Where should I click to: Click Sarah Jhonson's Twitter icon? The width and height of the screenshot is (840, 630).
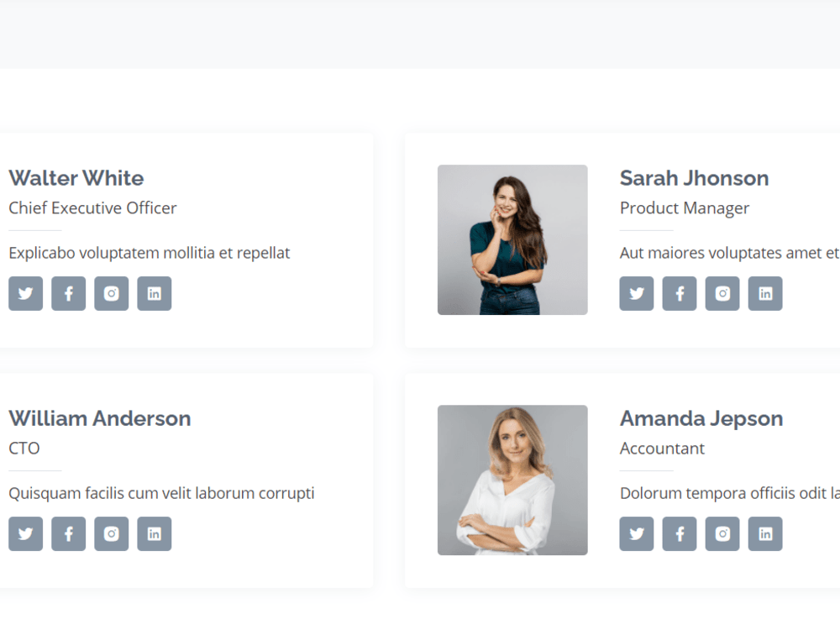[x=636, y=293]
